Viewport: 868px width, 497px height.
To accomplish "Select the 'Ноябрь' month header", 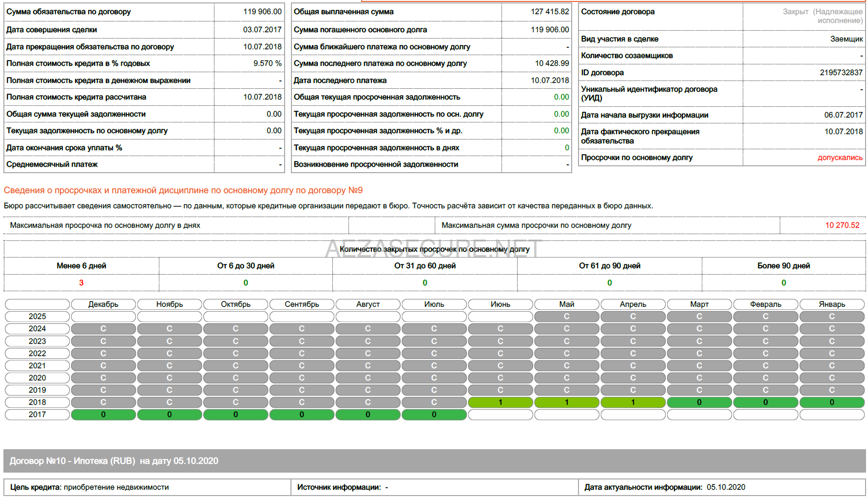I will tap(170, 304).
